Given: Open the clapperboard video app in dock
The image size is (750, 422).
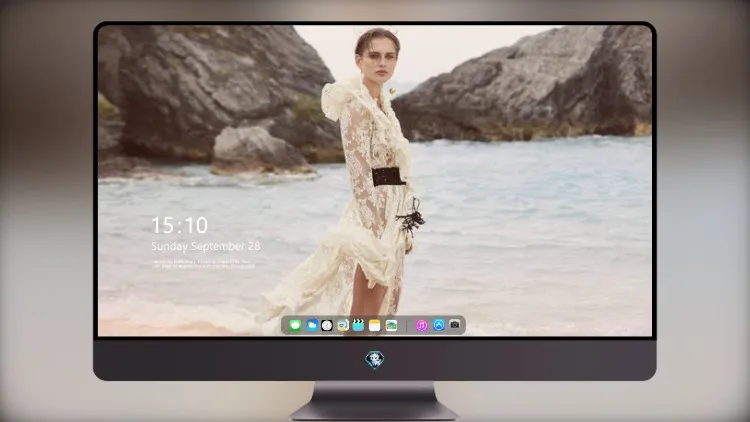Looking at the screenshot, I should tap(358, 326).
